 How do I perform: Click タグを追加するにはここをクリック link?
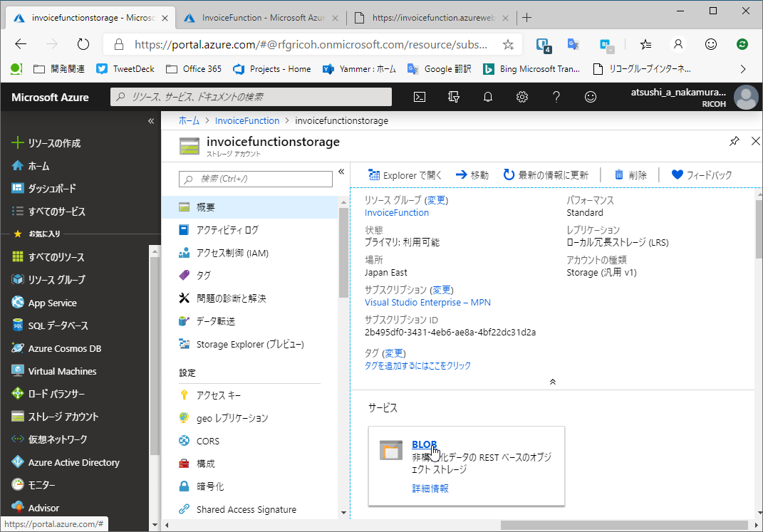point(417,365)
